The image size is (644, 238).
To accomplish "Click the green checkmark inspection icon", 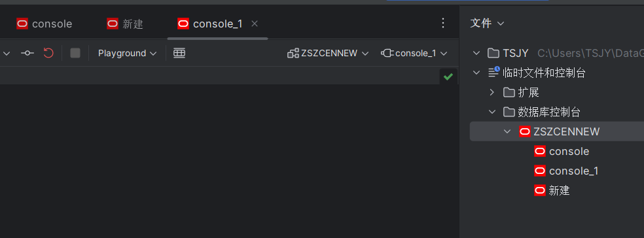I will coord(448,76).
